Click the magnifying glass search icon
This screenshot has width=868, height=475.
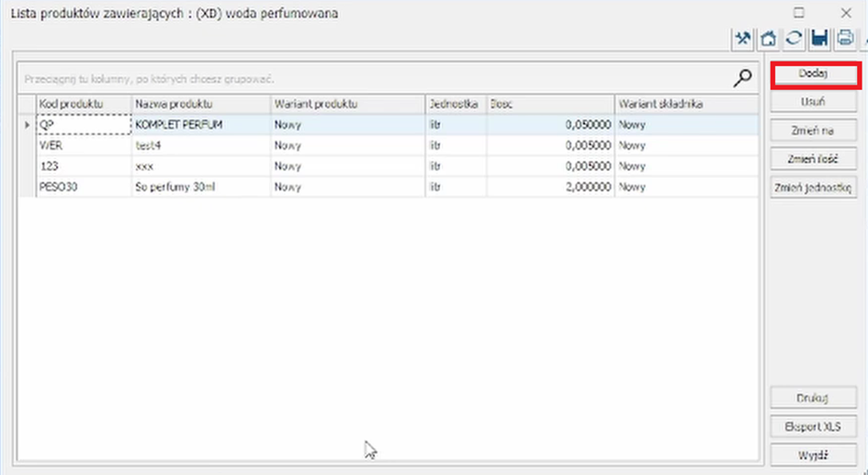[x=742, y=79]
